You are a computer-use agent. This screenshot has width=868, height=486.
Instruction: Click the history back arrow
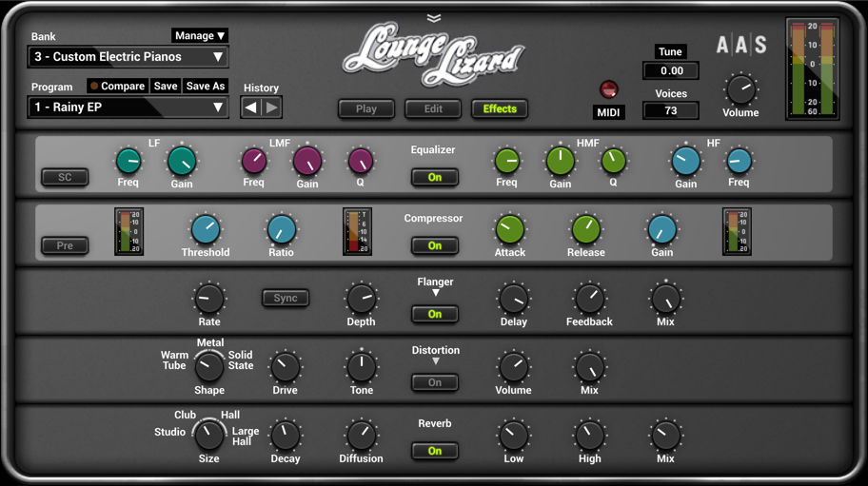click(x=250, y=107)
